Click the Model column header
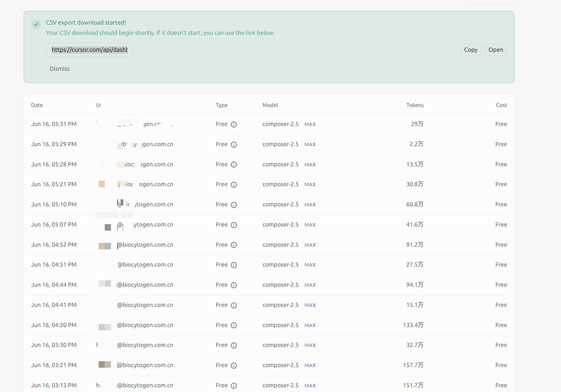 click(x=270, y=105)
